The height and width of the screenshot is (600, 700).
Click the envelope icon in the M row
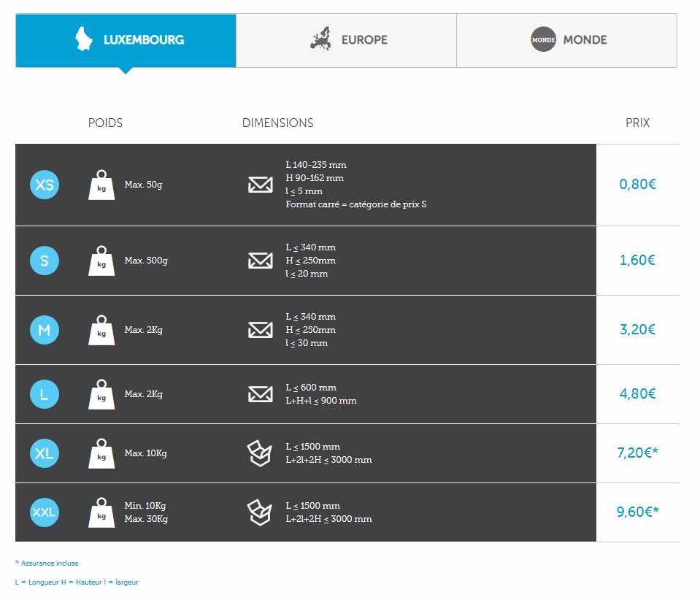[x=261, y=330]
